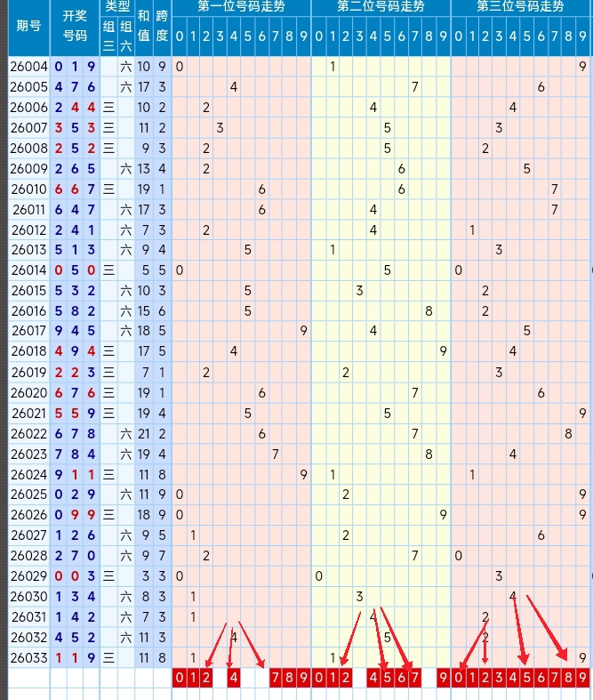Image resolution: width=593 pixels, height=700 pixels.
Task: Select the 跨度 column header
Action: pyautogui.click(x=162, y=26)
